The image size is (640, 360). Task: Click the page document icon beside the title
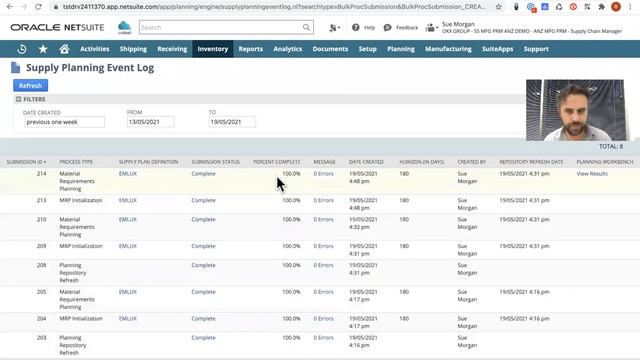16,67
